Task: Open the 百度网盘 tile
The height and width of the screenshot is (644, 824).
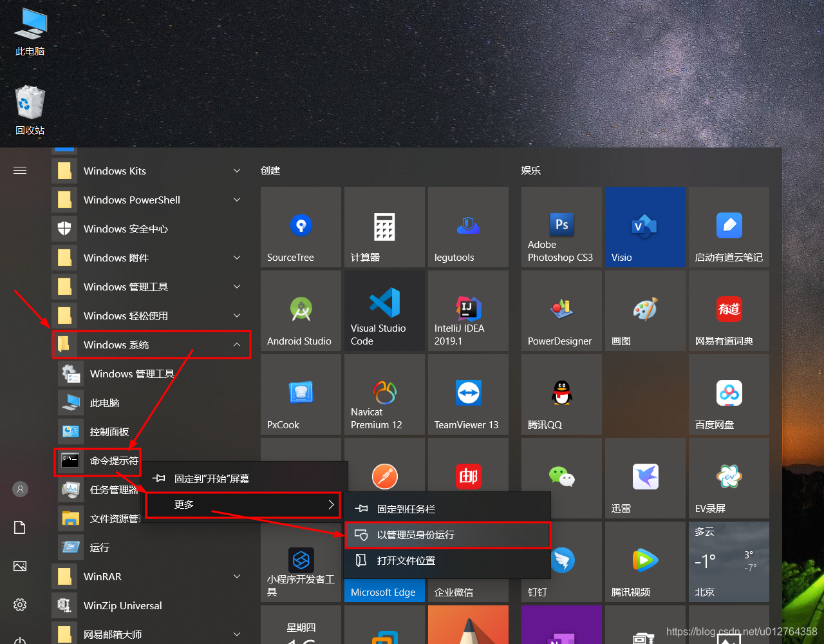Action: (729, 394)
